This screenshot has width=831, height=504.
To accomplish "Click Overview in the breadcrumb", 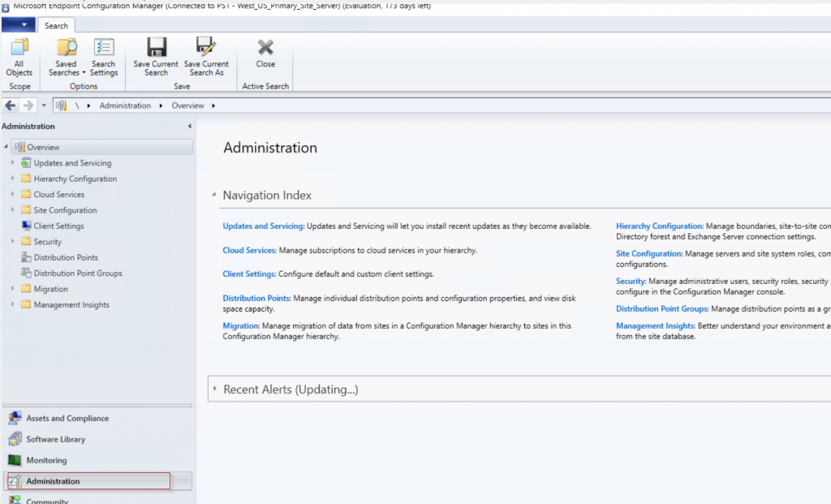I will click(x=187, y=106).
